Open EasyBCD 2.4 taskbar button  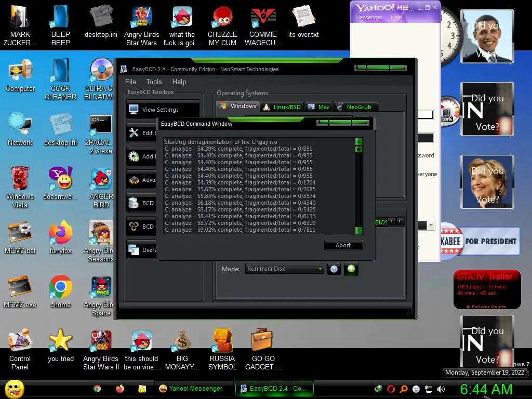[274, 389]
